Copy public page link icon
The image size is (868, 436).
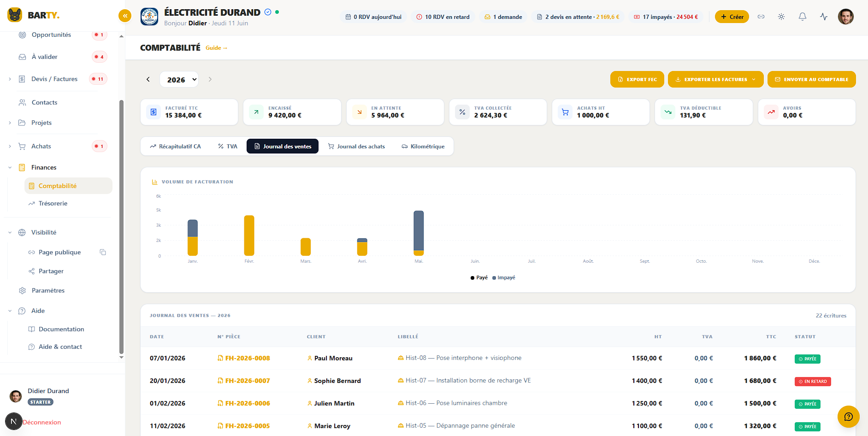point(103,252)
